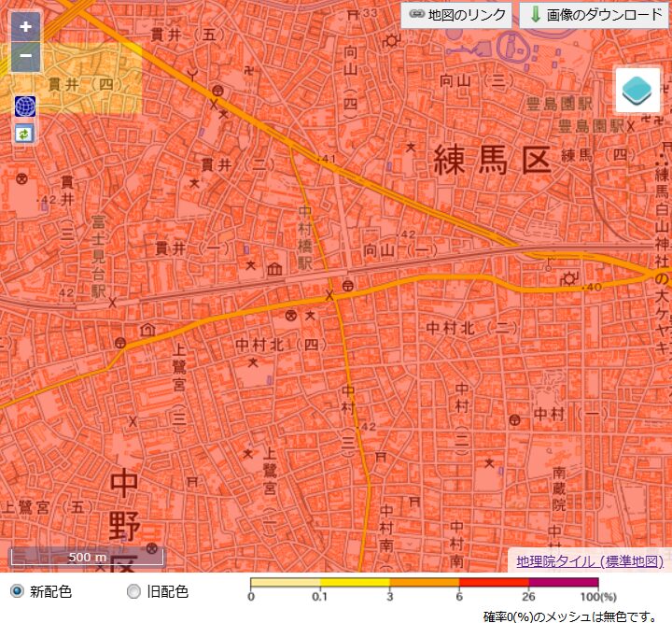Click the green download arrow icon

[535, 14]
